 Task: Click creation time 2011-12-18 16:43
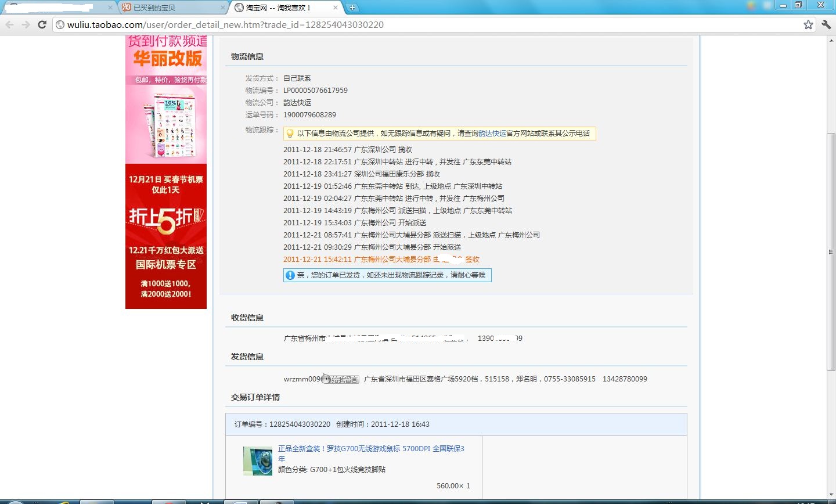pos(400,424)
